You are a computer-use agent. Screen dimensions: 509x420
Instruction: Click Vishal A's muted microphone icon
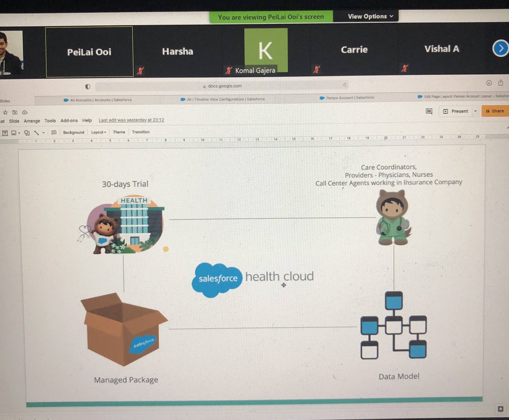coord(406,68)
